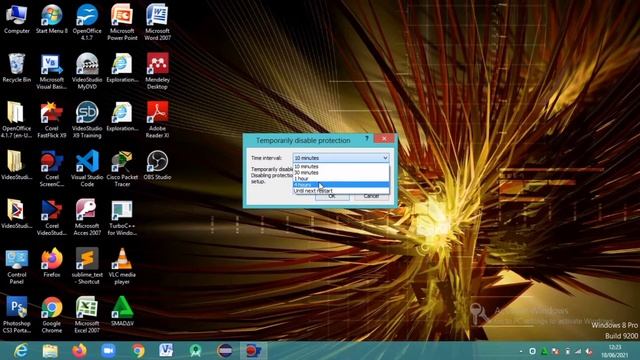This screenshot has width=640, height=360.
Task: Launch Microsoft Visual Basic shortcut
Action: [x=52, y=71]
